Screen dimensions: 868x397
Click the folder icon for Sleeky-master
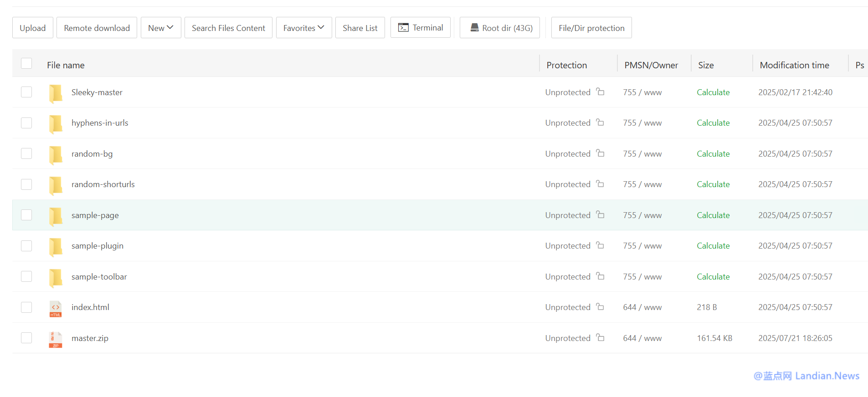56,93
